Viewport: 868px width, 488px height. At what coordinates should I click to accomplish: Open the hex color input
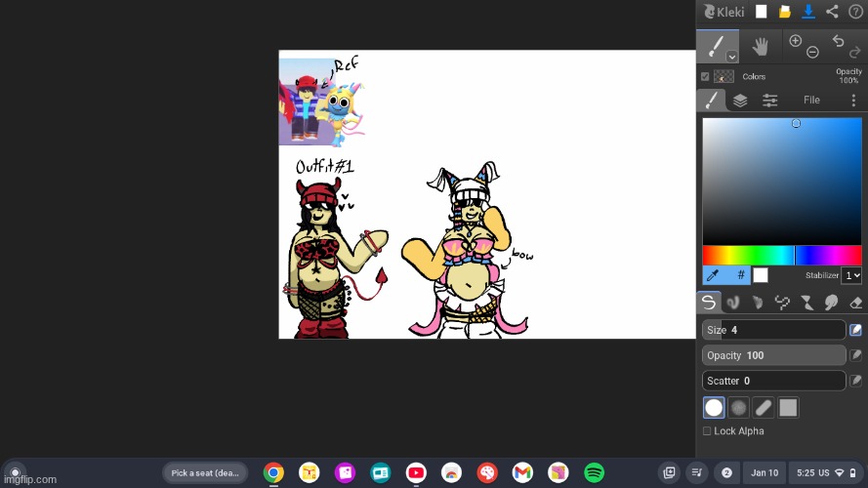(740, 275)
